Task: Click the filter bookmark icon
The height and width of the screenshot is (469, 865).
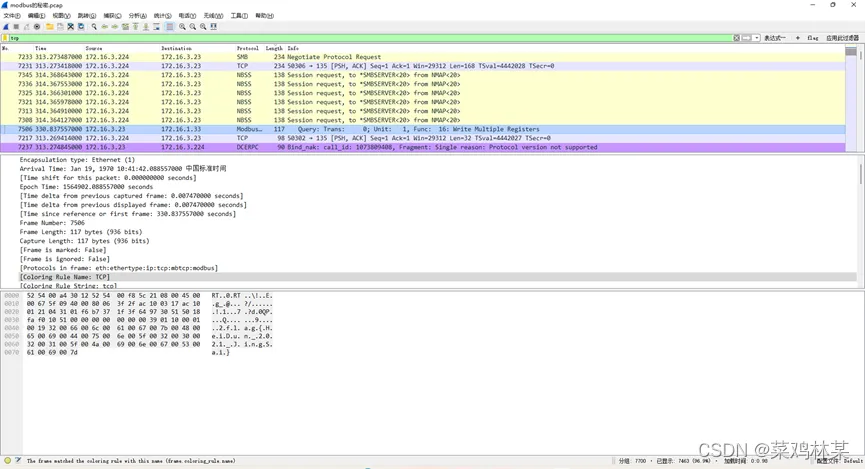Action: pos(5,38)
